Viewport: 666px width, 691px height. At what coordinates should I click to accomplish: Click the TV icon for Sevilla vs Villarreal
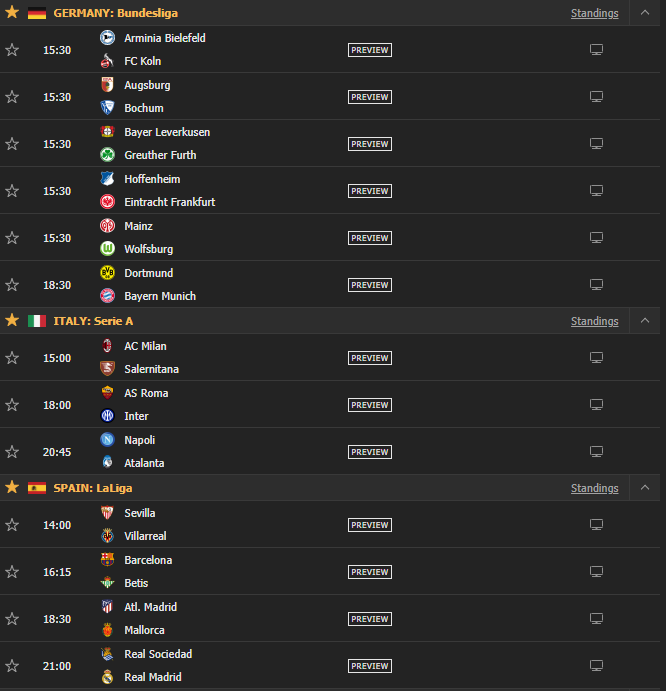596,525
